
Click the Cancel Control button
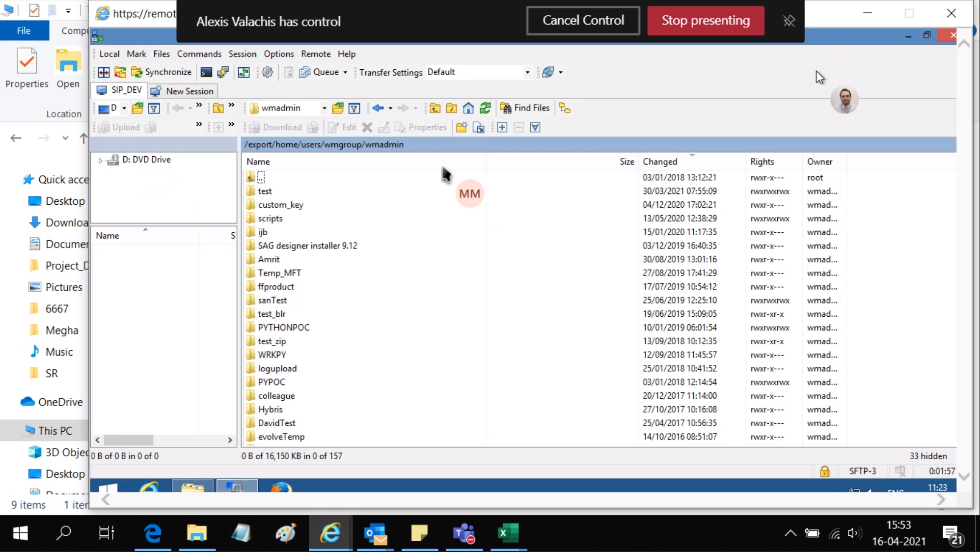[583, 21]
